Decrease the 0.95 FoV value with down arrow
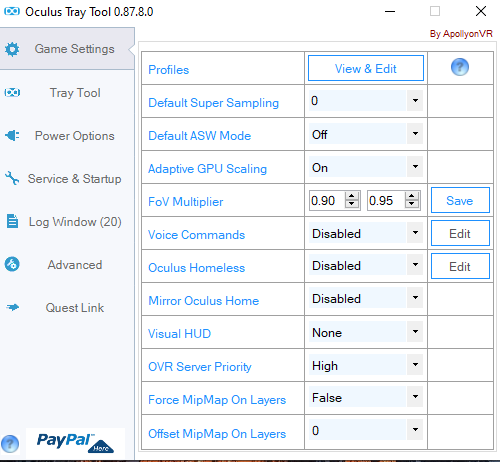The height and width of the screenshot is (462, 500). [412, 204]
